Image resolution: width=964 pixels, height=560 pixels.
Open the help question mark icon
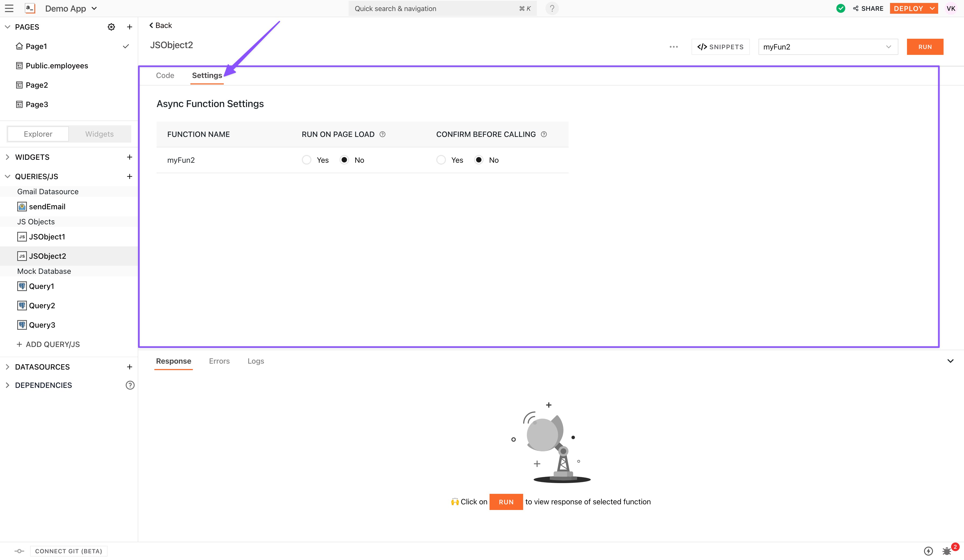[x=552, y=8]
